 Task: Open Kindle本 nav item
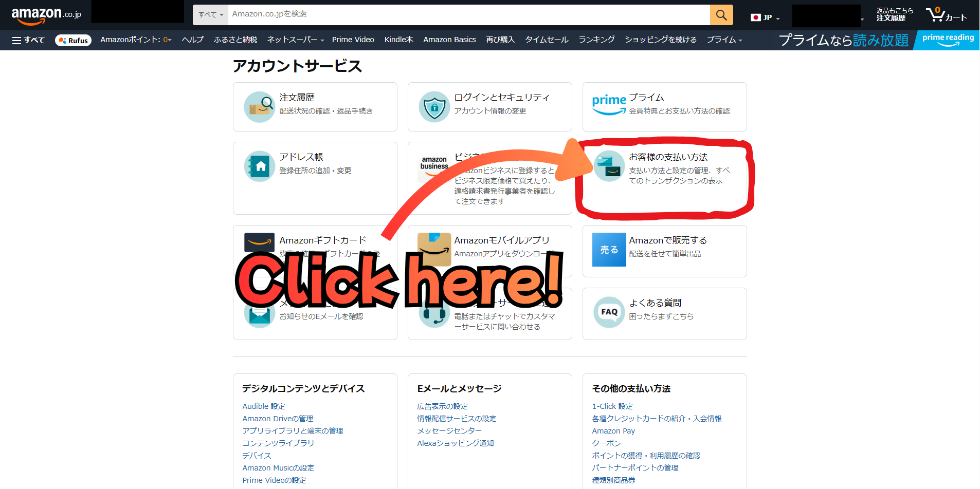pos(399,40)
